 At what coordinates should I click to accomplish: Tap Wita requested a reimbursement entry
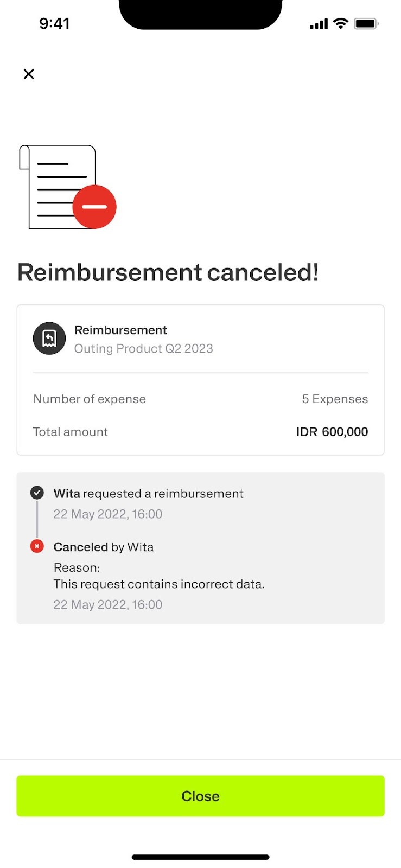coord(148,493)
